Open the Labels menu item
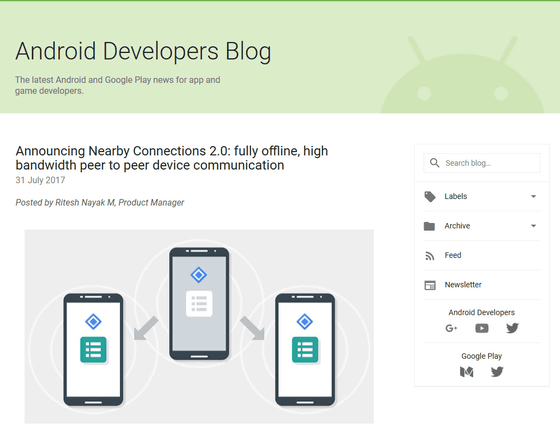This screenshot has width=560, height=434. [482, 196]
